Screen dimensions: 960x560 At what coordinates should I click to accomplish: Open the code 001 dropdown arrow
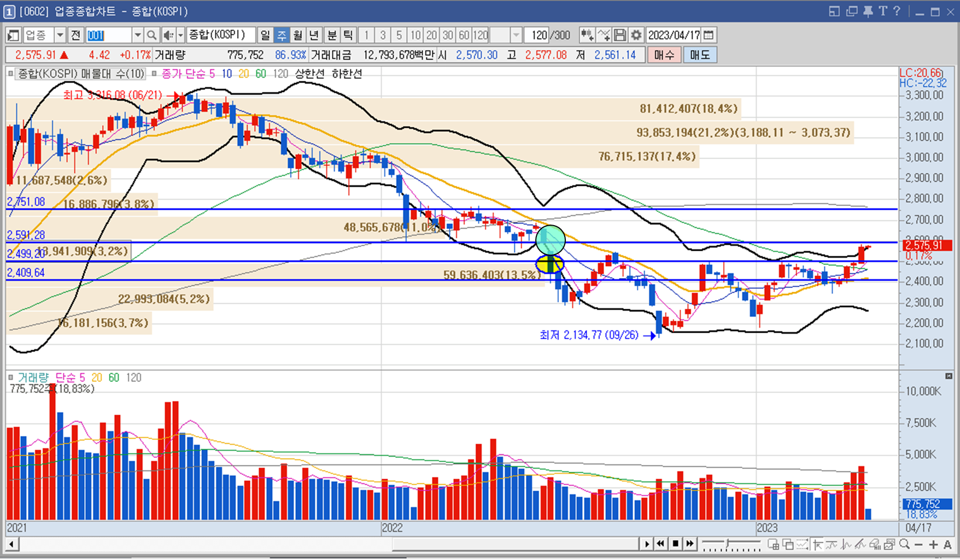137,36
